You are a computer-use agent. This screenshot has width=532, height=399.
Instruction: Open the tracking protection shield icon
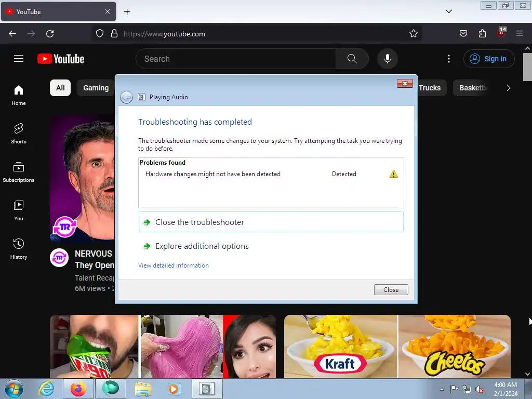pos(99,34)
